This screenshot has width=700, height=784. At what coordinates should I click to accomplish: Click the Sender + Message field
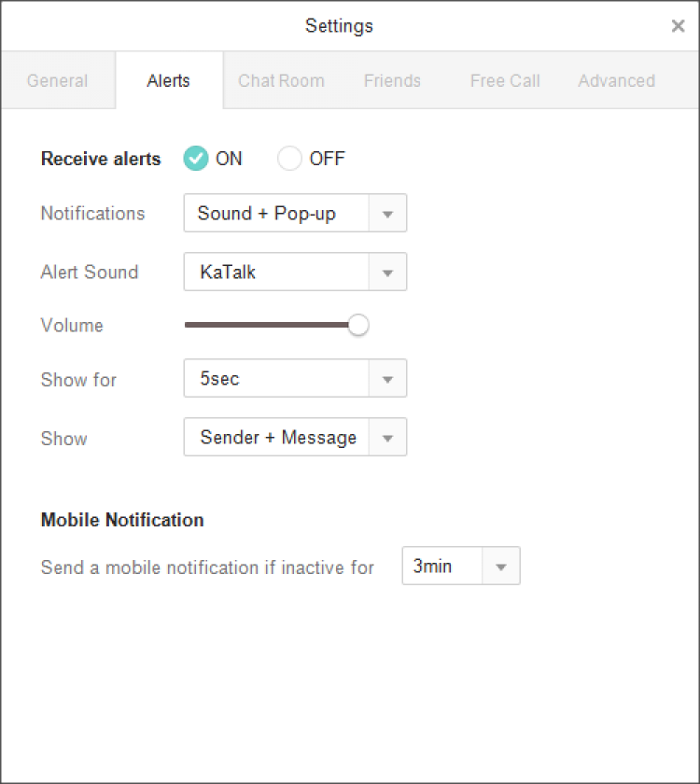click(277, 438)
